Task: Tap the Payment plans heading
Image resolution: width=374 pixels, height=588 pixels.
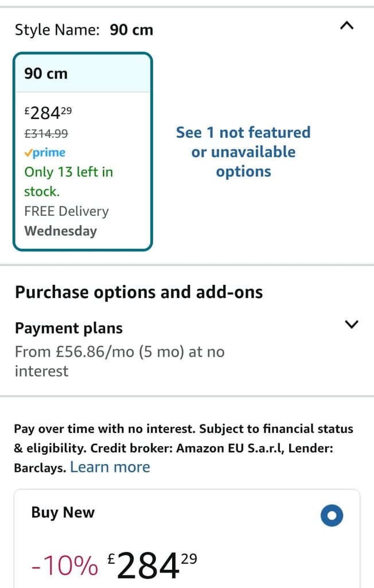Action: coord(69,328)
